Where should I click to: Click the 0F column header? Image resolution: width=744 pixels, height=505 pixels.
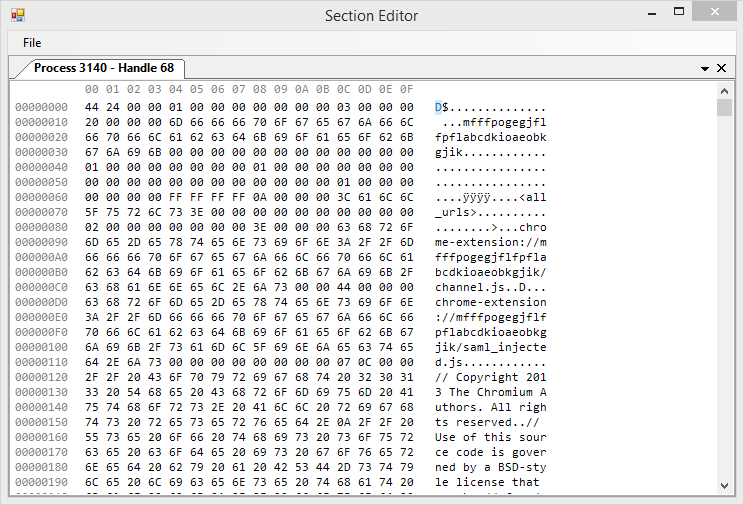(406, 90)
